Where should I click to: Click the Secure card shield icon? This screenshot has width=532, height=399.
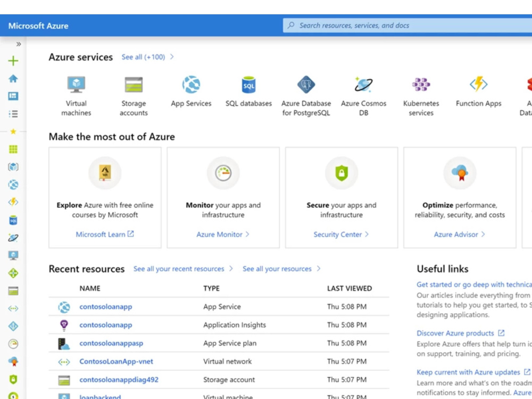pos(342,173)
